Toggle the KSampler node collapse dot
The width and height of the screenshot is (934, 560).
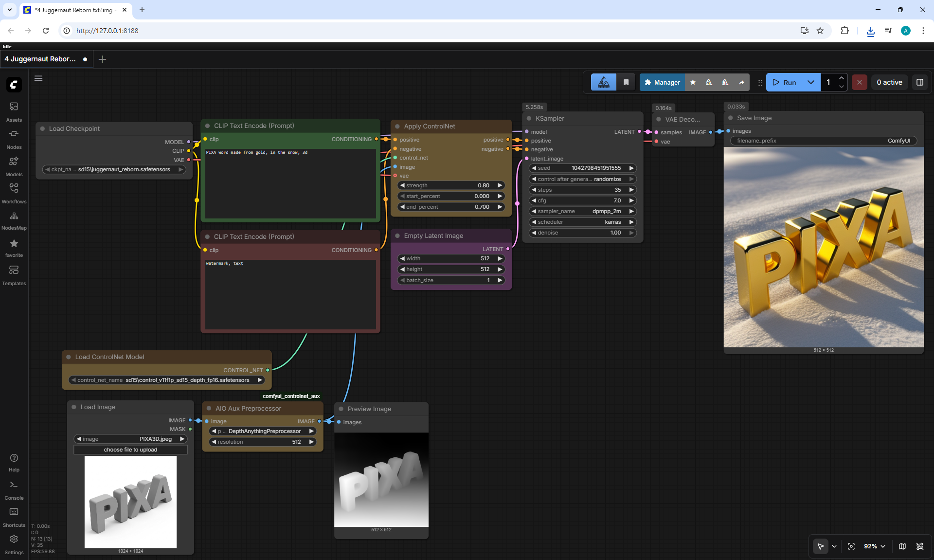[x=529, y=118]
